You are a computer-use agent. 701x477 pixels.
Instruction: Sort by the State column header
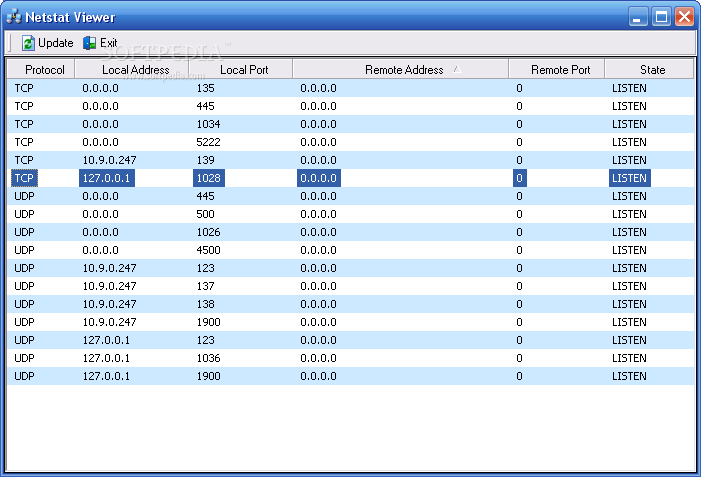tap(650, 70)
